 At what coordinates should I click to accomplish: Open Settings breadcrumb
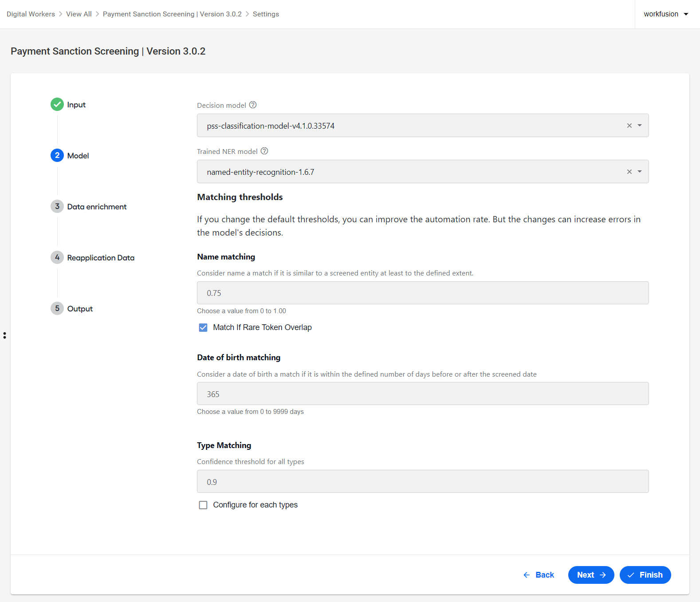[266, 14]
